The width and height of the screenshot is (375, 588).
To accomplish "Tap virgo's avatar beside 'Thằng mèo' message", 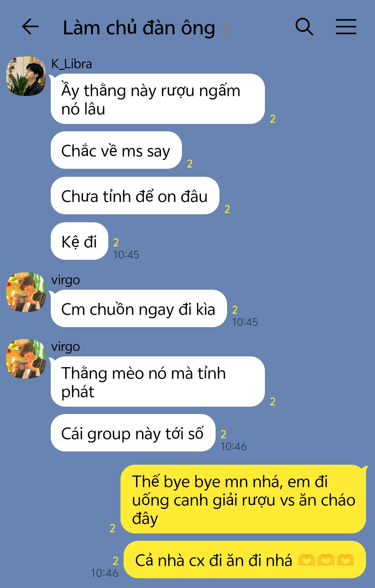I will click(26, 359).
